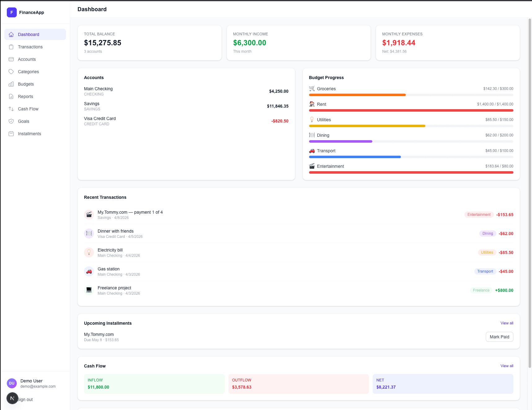Open View all upcoming installments
532x410 pixels.
[507, 323]
